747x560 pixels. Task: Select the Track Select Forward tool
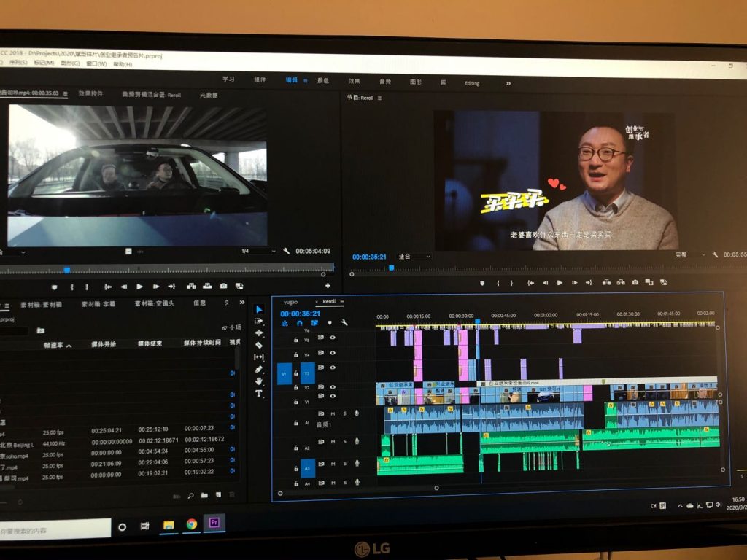click(x=259, y=321)
